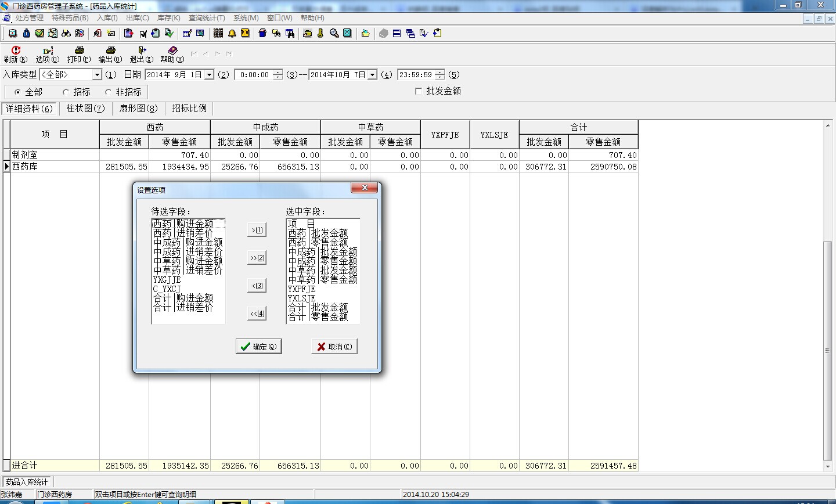Open the 处方管理 menu

(x=29, y=18)
